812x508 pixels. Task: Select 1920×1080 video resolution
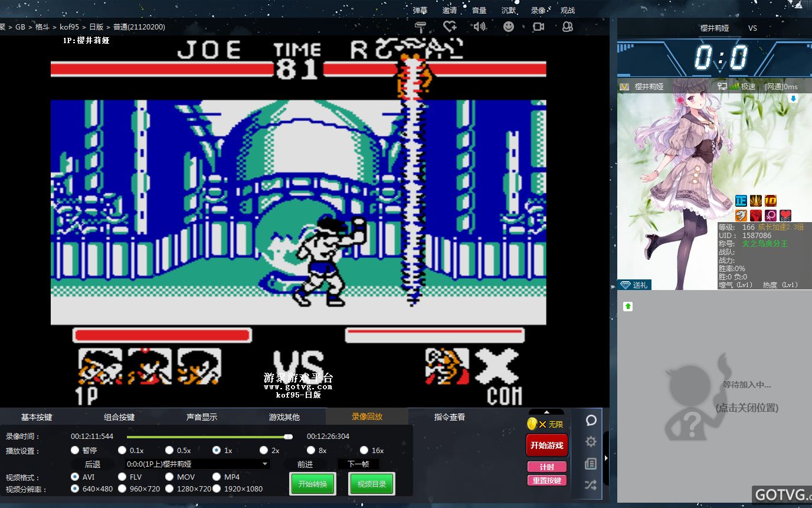[x=217, y=489]
